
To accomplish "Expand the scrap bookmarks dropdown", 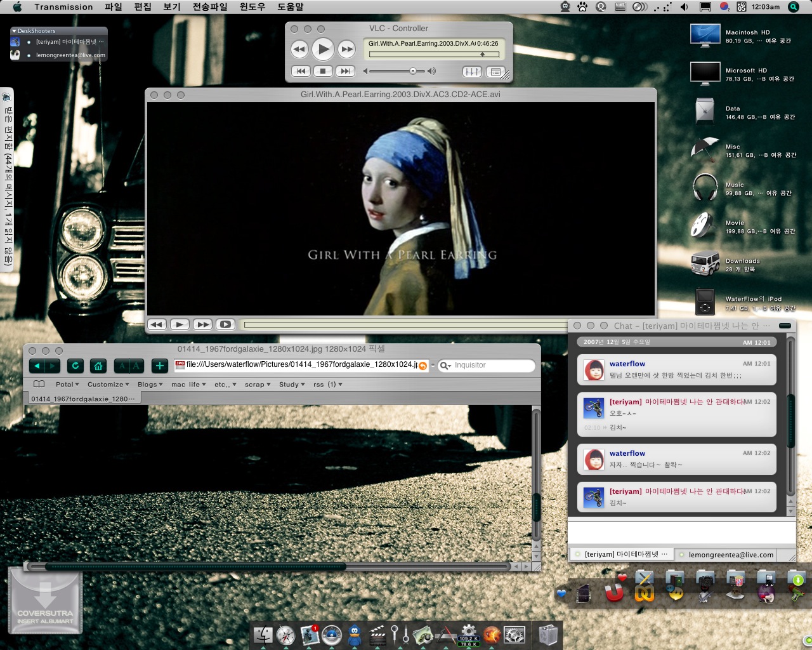I will (258, 385).
